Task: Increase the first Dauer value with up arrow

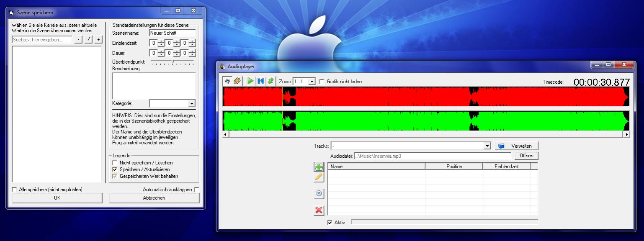Action: [x=161, y=51]
